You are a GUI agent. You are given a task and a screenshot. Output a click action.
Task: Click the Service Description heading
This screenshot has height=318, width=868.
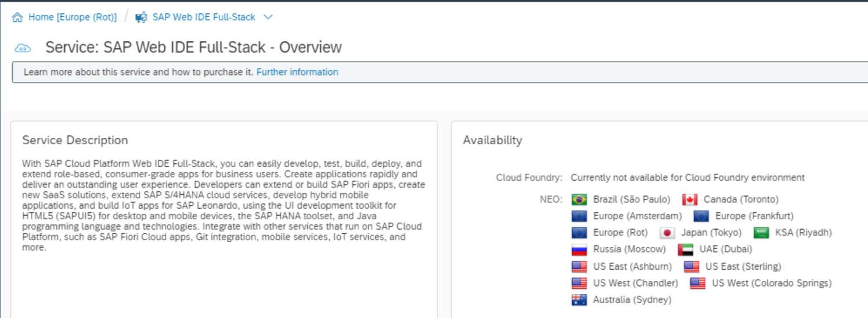75,140
